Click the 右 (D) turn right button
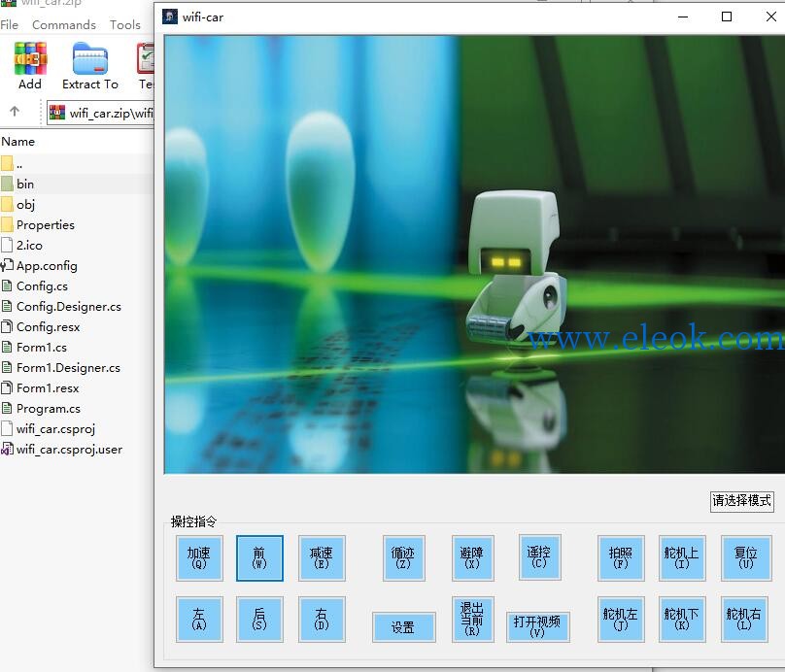The height and width of the screenshot is (672, 785). coord(322,619)
